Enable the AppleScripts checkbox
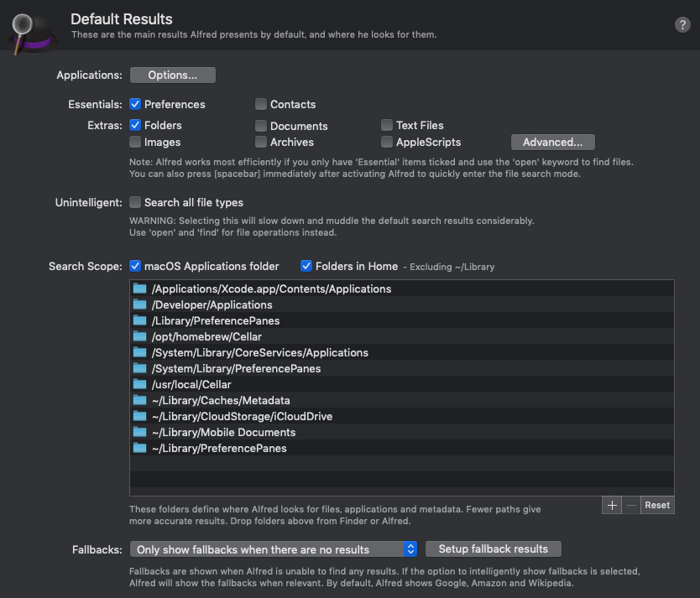The height and width of the screenshot is (598, 700). [x=387, y=142]
